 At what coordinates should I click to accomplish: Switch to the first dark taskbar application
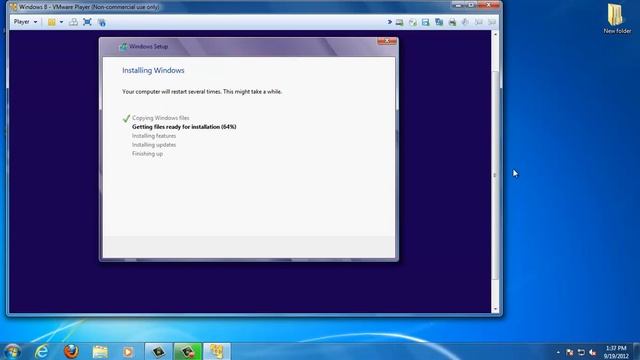159,351
